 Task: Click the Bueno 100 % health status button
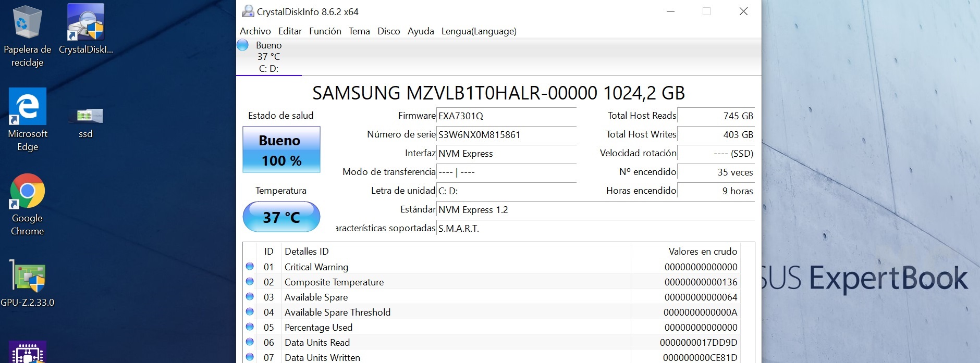[x=281, y=150]
